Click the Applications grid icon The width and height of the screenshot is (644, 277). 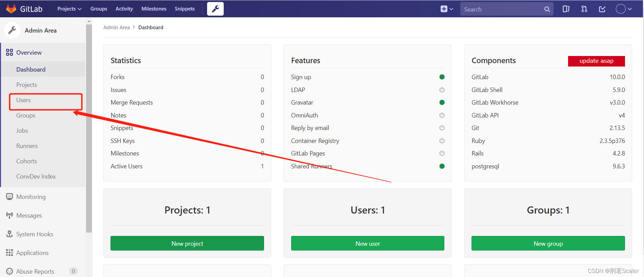click(9, 253)
